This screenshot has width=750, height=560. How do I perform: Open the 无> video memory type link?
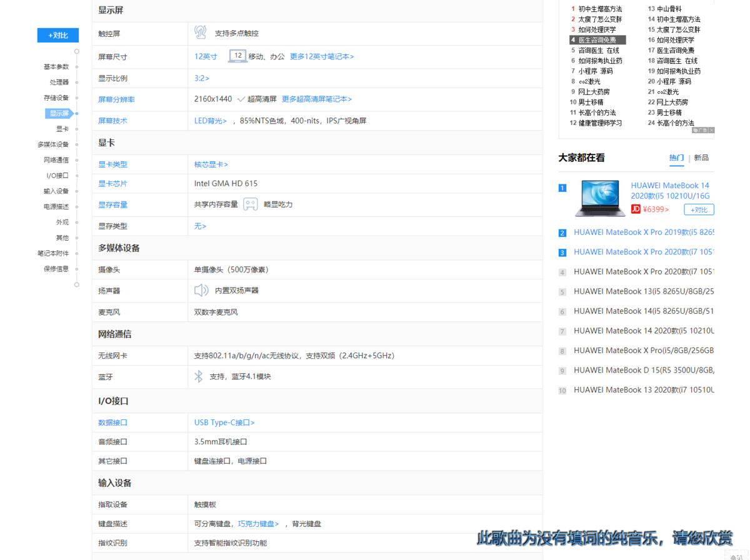(x=200, y=226)
